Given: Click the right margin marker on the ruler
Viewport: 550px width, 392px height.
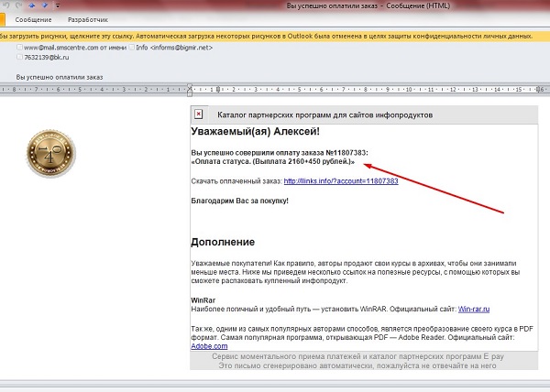Looking at the screenshot, I should 540,90.
